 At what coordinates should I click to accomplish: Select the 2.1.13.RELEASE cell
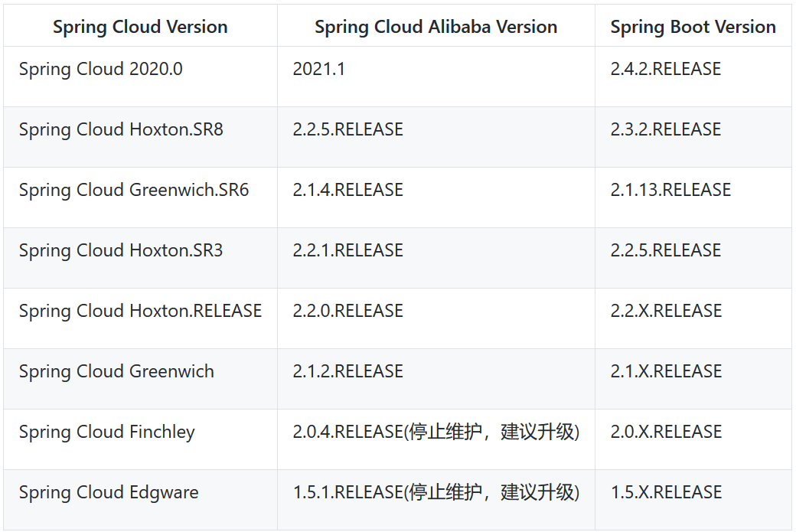(x=693, y=197)
